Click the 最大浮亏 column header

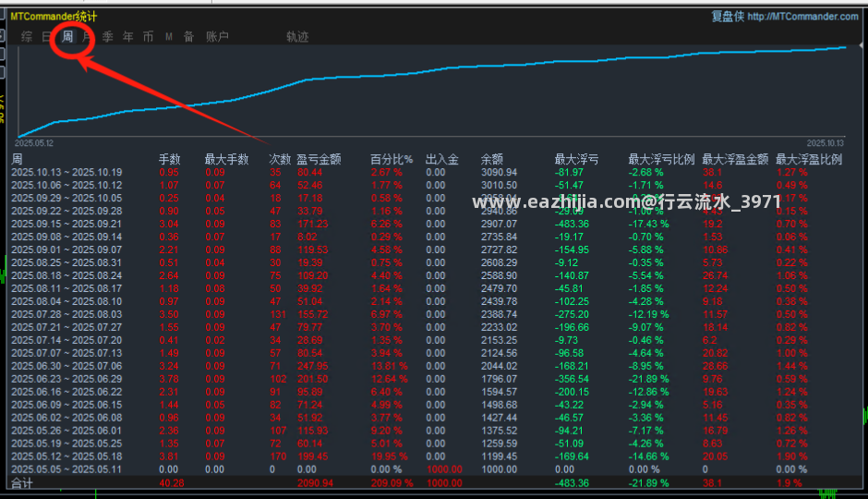point(576,160)
